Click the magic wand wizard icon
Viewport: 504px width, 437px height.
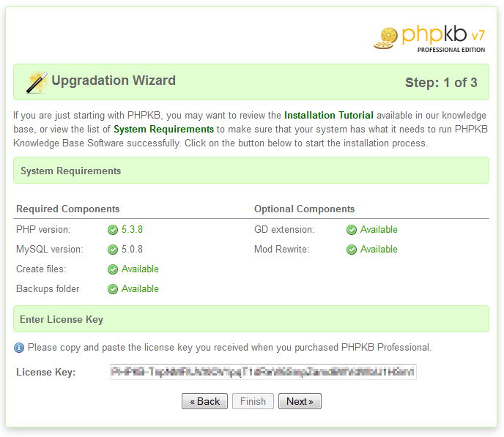(x=37, y=83)
